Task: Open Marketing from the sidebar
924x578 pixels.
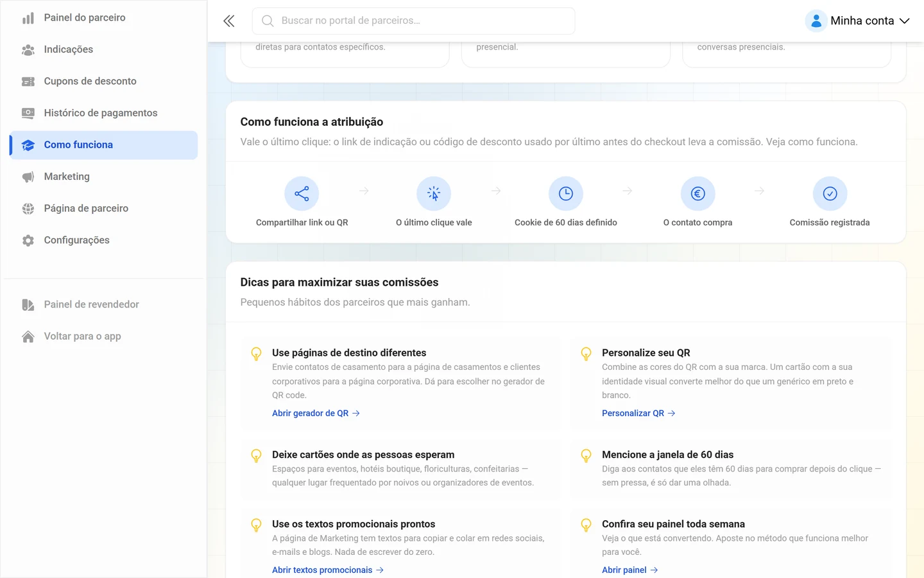Action: [104, 177]
